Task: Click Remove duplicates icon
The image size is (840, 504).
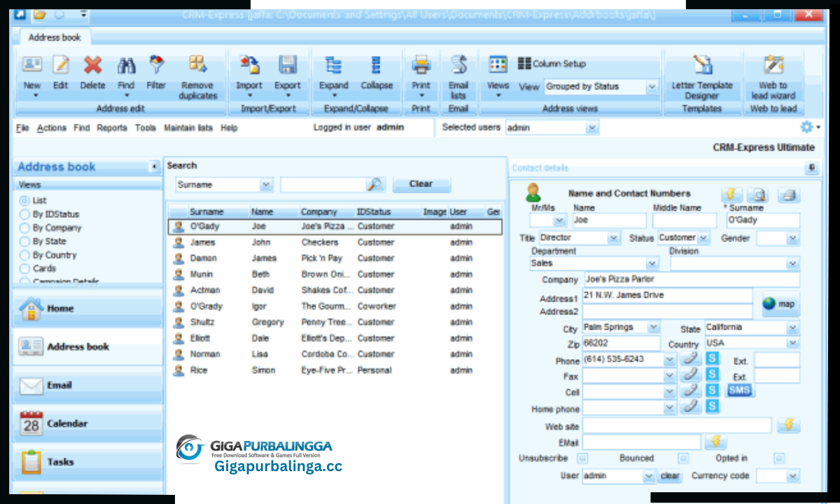Action: pyautogui.click(x=198, y=66)
